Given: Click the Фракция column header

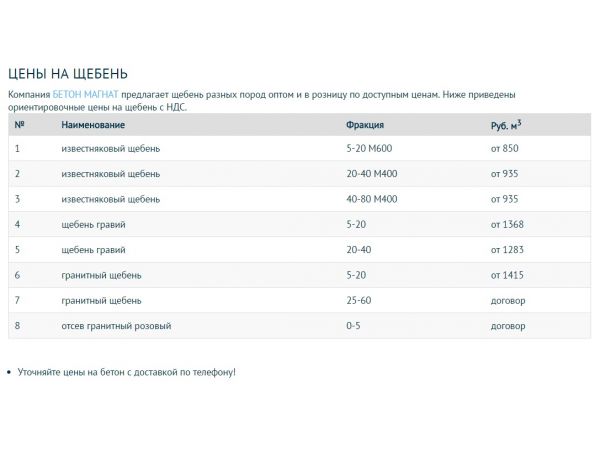Looking at the screenshot, I should click(x=365, y=125).
